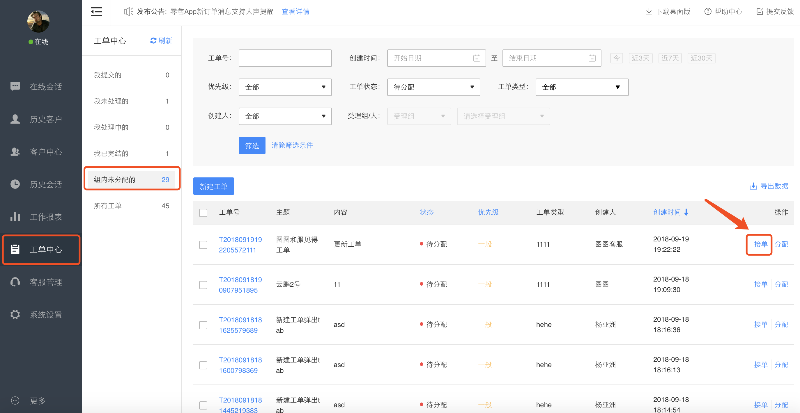Select 我未处理的 ticket list
The width and height of the screenshot is (800, 413).
(x=132, y=101)
